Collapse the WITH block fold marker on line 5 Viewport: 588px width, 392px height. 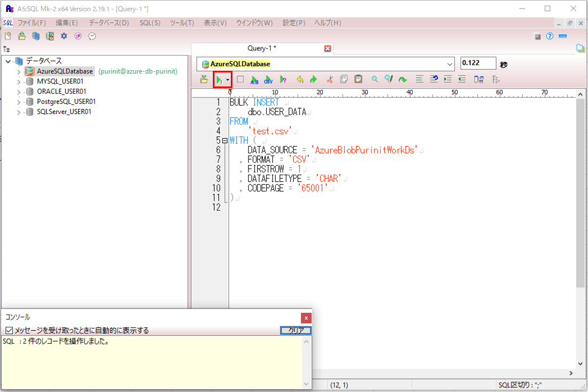click(x=225, y=140)
